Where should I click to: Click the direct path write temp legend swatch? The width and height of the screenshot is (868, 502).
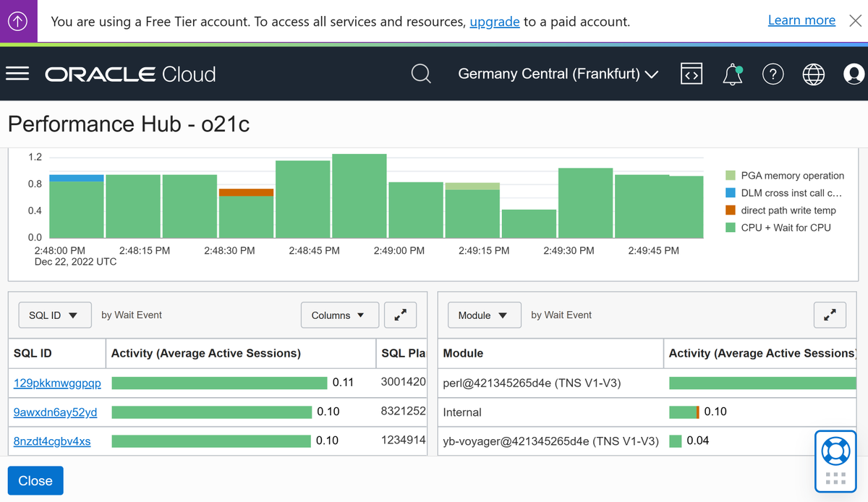(731, 210)
